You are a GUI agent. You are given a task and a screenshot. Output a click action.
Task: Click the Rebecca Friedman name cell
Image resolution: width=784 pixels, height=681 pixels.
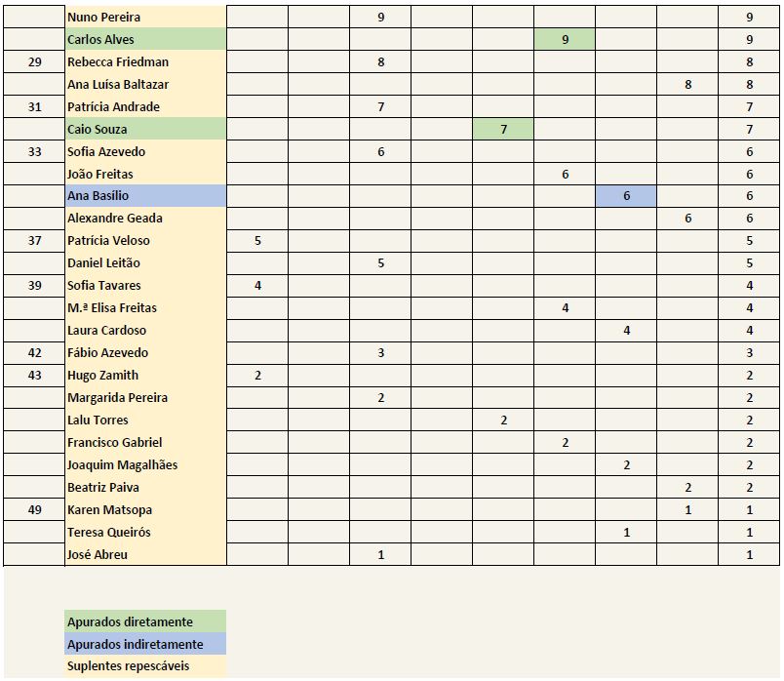pyautogui.click(x=145, y=61)
